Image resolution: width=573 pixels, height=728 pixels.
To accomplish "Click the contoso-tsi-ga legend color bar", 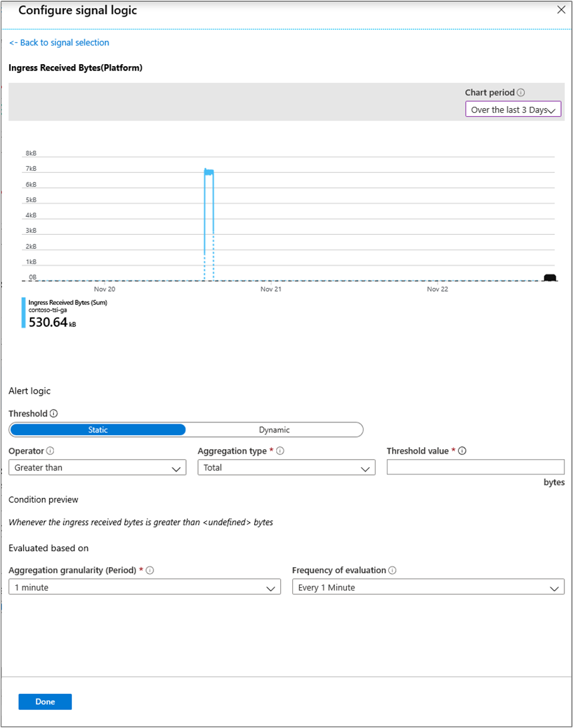I will [23, 314].
